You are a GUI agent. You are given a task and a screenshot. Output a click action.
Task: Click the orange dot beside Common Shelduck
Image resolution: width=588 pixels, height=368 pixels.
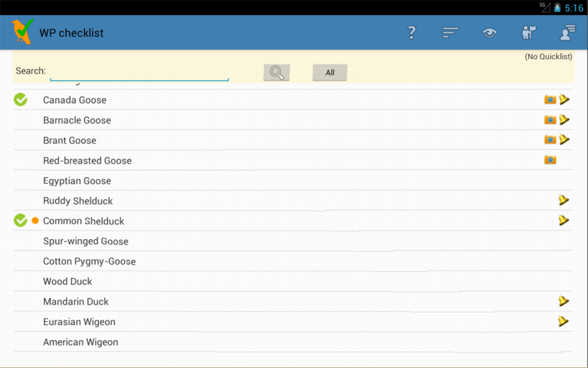(35, 220)
